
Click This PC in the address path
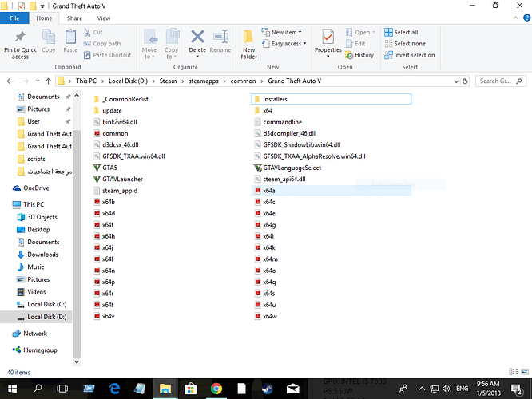[x=86, y=81]
